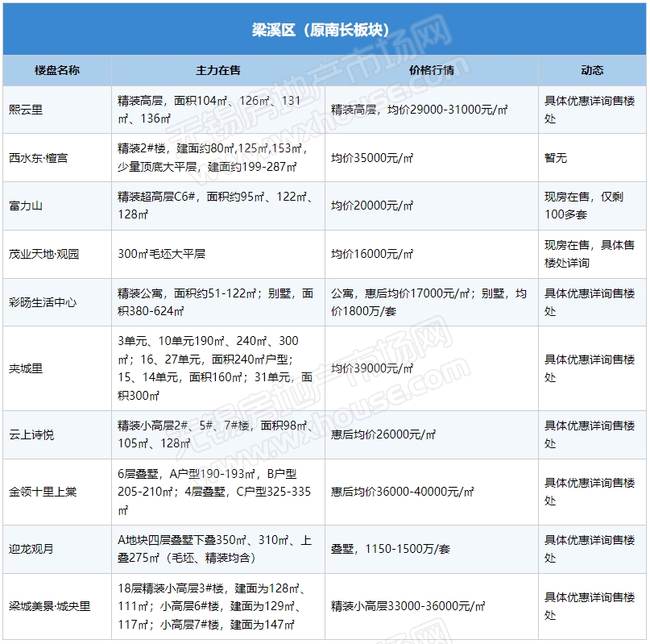
Task: Click the status 现房在售，仅剩100多套
Action: [x=584, y=206]
